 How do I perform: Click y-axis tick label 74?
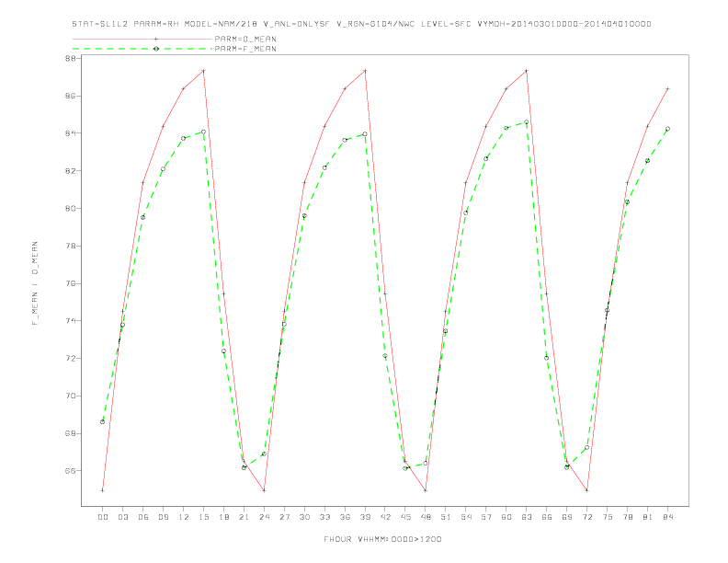pos(71,321)
